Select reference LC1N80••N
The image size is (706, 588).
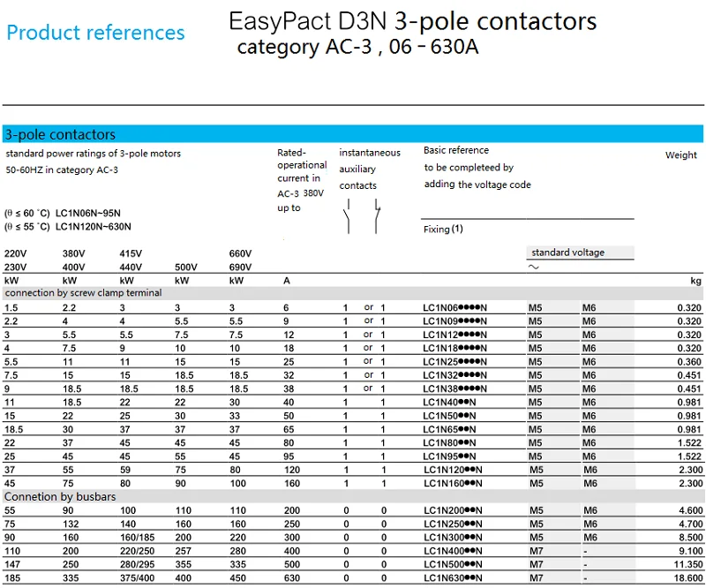point(449,443)
